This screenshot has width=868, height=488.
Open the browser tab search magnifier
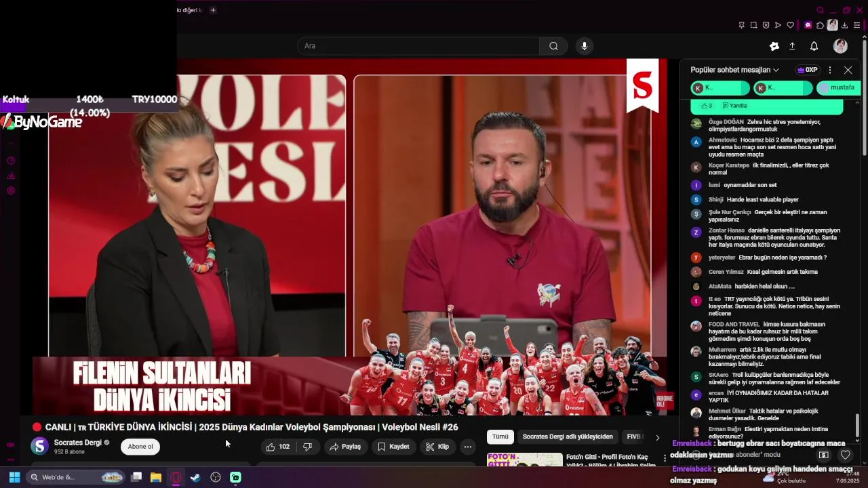click(820, 10)
